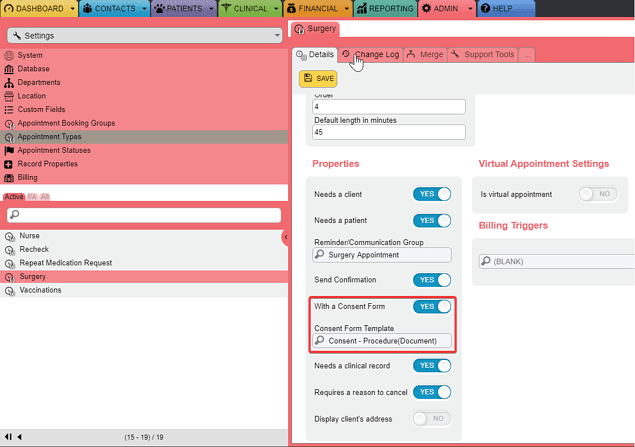Switch to the Details tab

[315, 54]
